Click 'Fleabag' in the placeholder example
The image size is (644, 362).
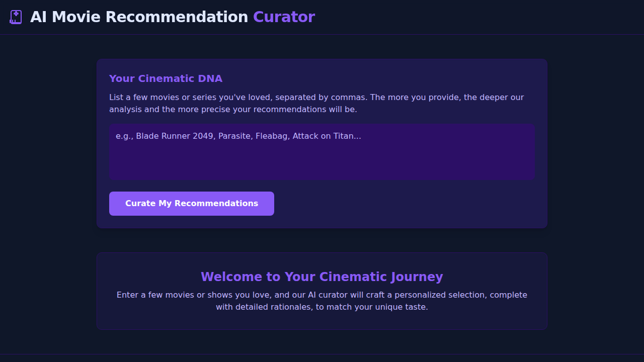click(x=272, y=136)
